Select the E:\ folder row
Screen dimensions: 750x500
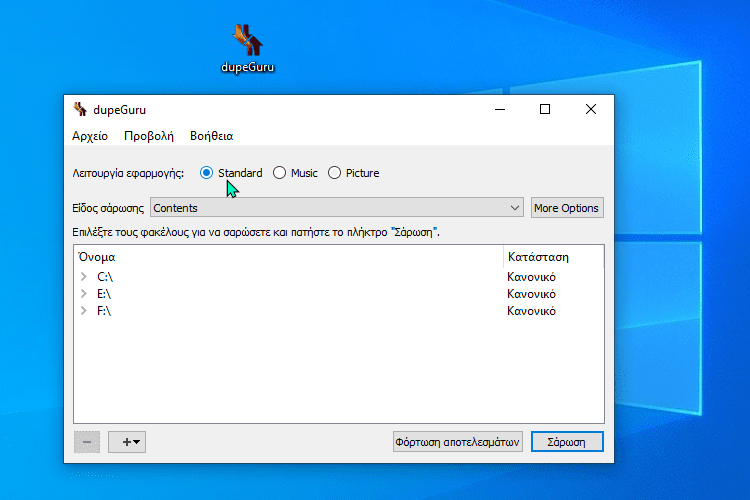click(x=339, y=293)
